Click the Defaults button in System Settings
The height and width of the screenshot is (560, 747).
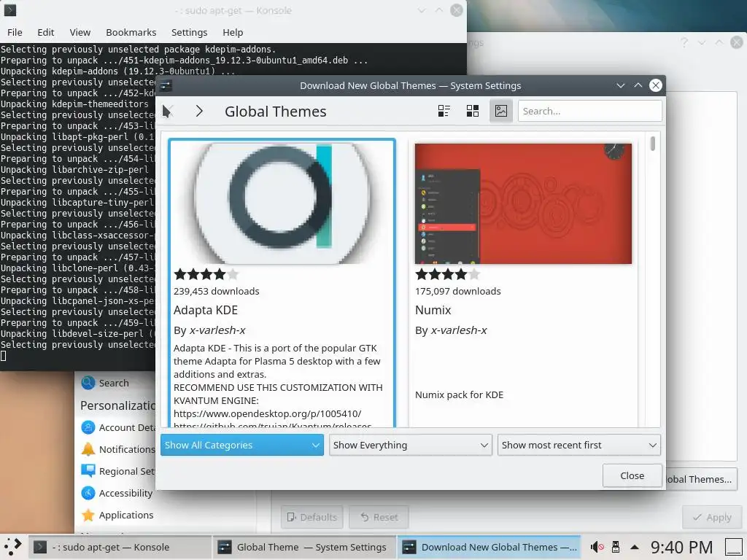tap(312, 517)
